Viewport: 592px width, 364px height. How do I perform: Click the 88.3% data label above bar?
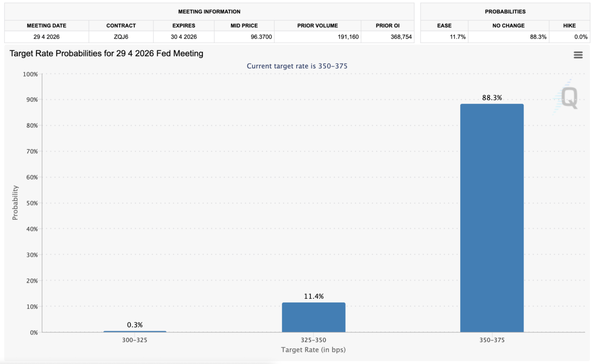(492, 98)
